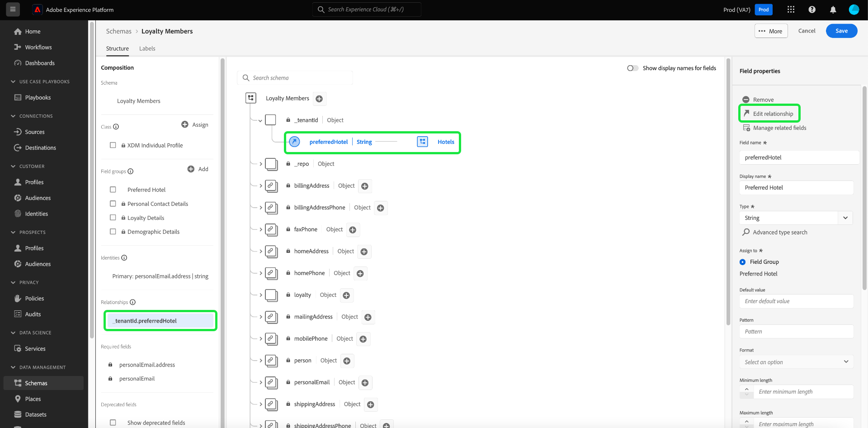This screenshot has width=868, height=428.
Task: Collapse the _tenantId tree node
Action: click(x=260, y=120)
